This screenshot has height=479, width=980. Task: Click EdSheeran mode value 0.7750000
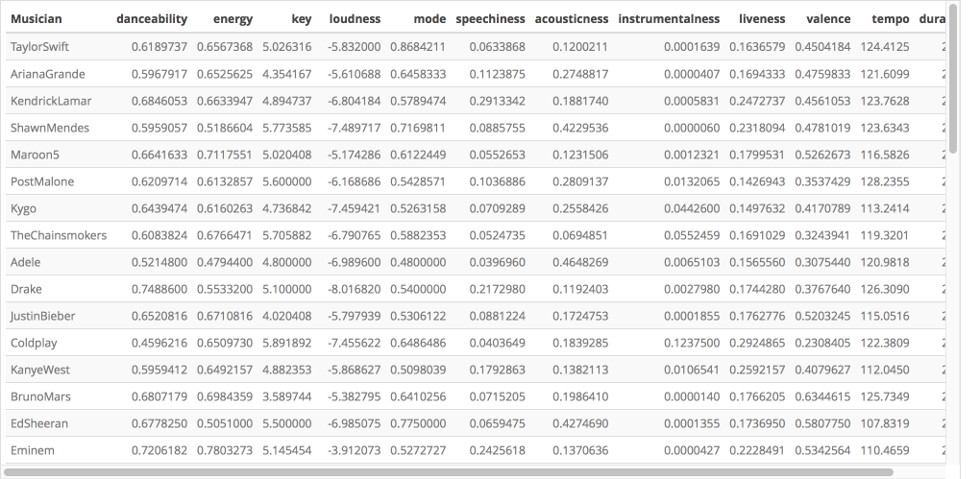[419, 423]
